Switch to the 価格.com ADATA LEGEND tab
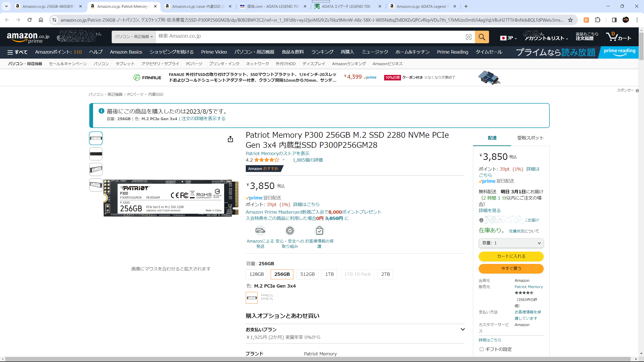This screenshot has width=644, height=362. (x=273, y=6)
